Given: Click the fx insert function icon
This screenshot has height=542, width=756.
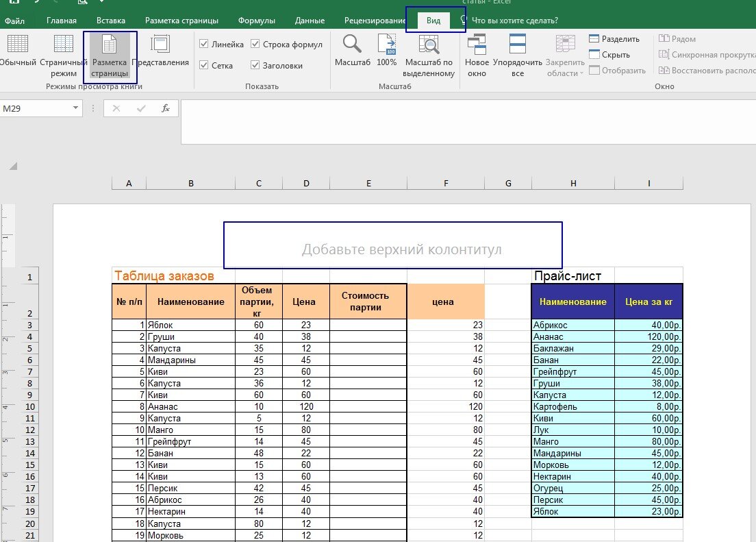Looking at the screenshot, I should [166, 108].
